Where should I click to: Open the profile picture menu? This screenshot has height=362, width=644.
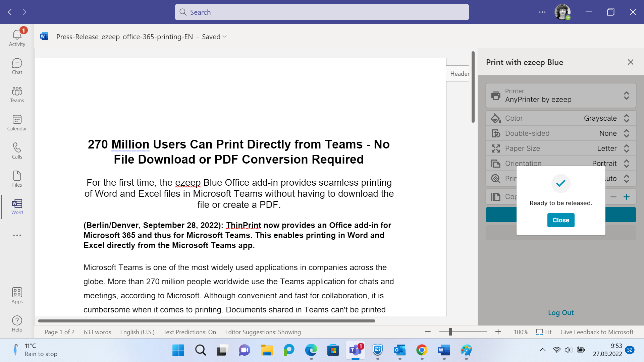click(562, 12)
